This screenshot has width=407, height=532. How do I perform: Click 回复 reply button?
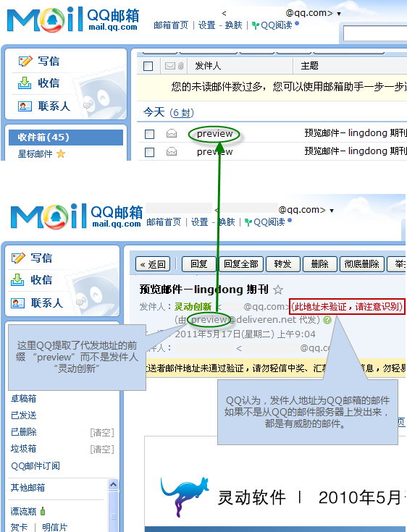tap(199, 264)
